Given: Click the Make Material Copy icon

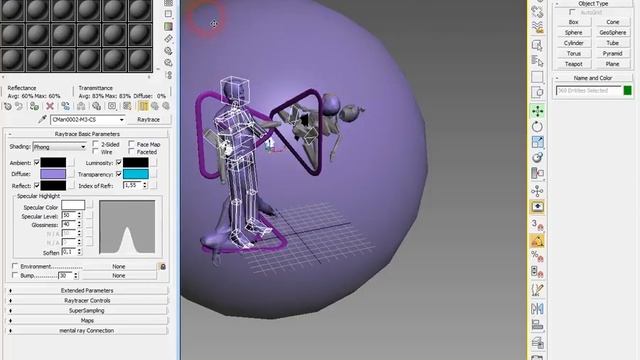Looking at the screenshot, I should [x=65, y=107].
